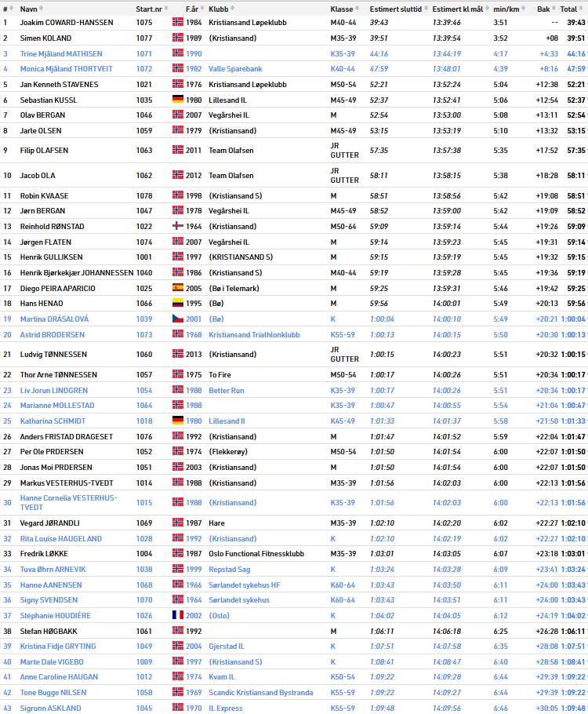
Task: Click the Colombian flag in Hans Henao's row
Action: point(177,304)
